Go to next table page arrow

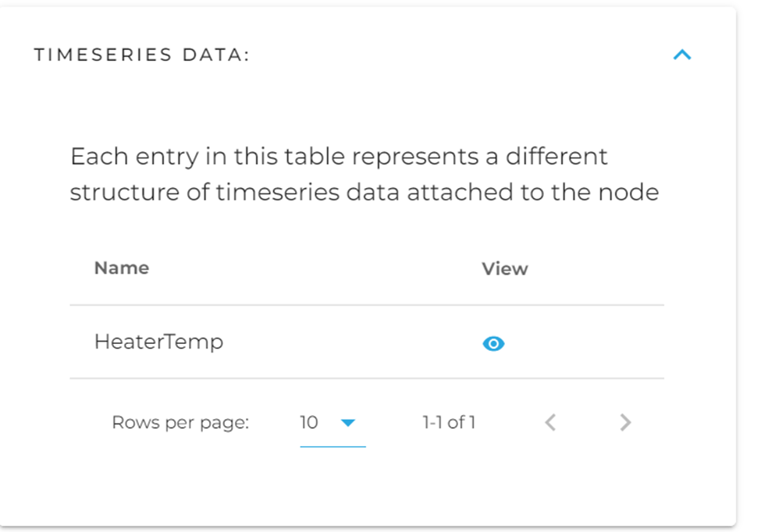[x=625, y=423]
